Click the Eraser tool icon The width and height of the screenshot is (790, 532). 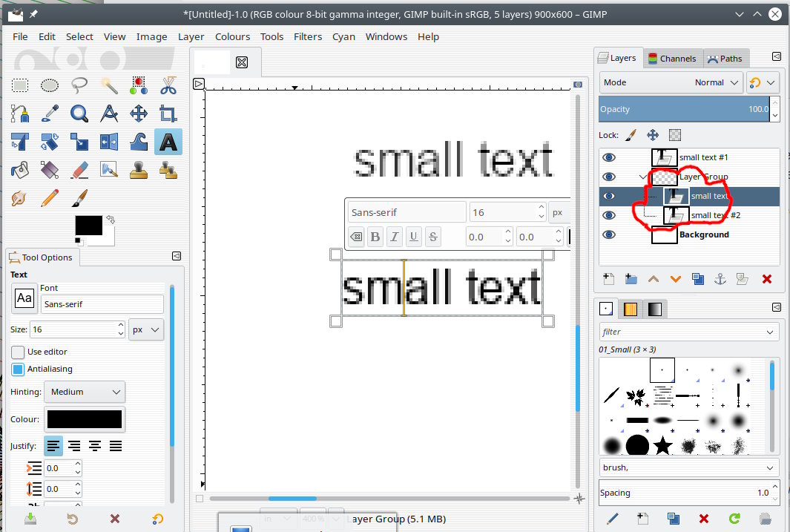click(x=79, y=170)
